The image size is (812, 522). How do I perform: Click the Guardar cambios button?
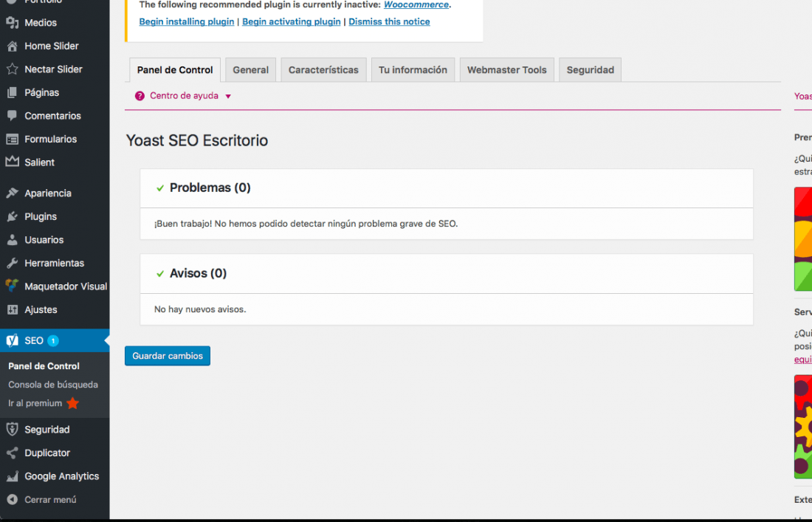tap(168, 356)
